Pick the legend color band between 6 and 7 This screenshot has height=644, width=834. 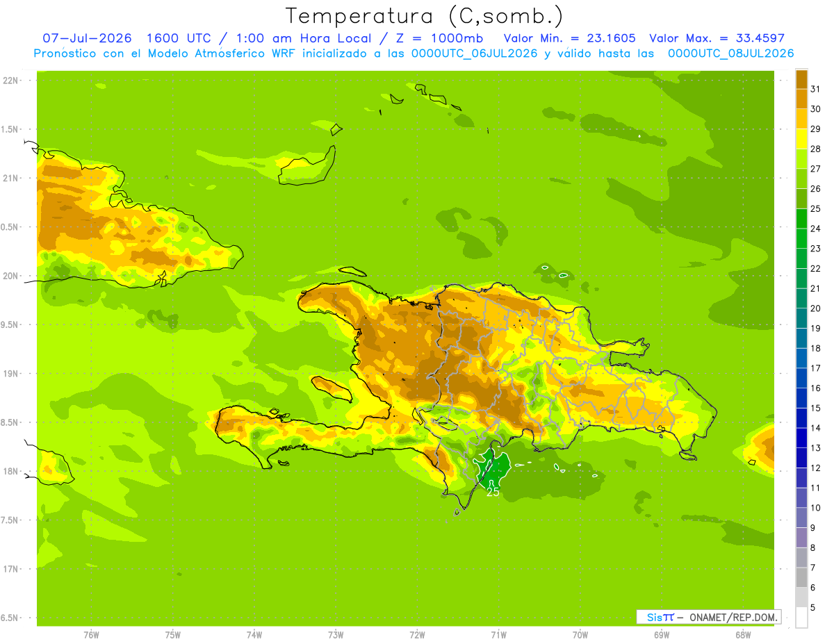pyautogui.click(x=801, y=577)
